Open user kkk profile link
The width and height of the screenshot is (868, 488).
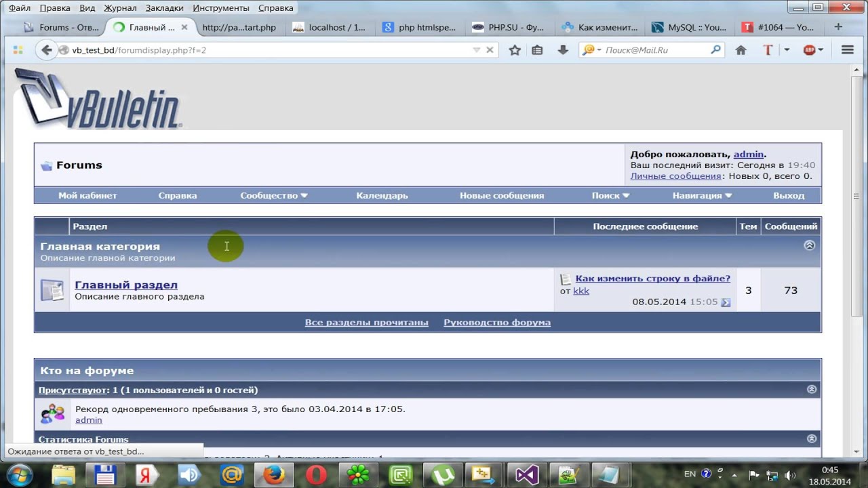tap(581, 291)
